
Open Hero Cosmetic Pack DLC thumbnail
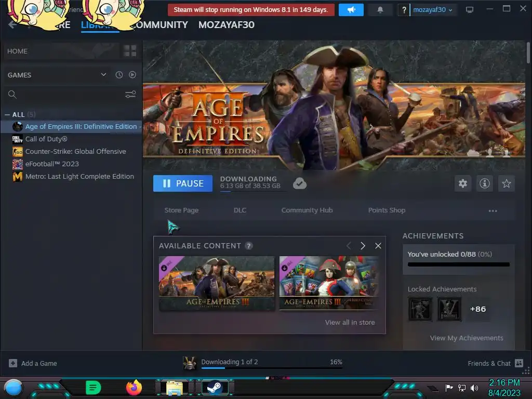pos(328,283)
